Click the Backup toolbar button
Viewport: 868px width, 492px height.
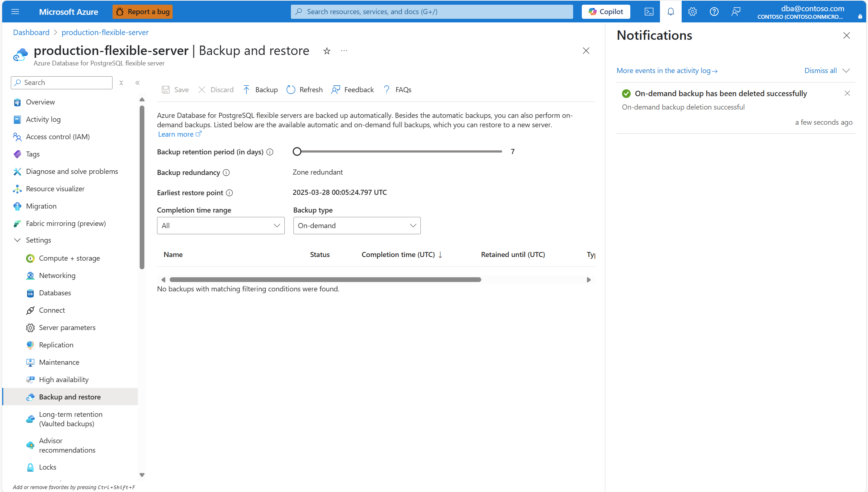(x=261, y=90)
